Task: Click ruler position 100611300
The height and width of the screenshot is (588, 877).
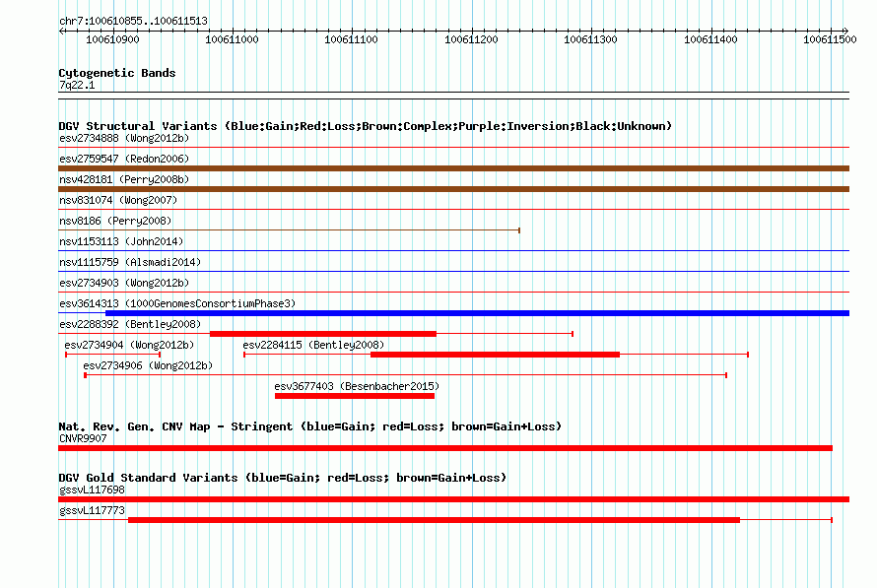Action: tap(590, 39)
